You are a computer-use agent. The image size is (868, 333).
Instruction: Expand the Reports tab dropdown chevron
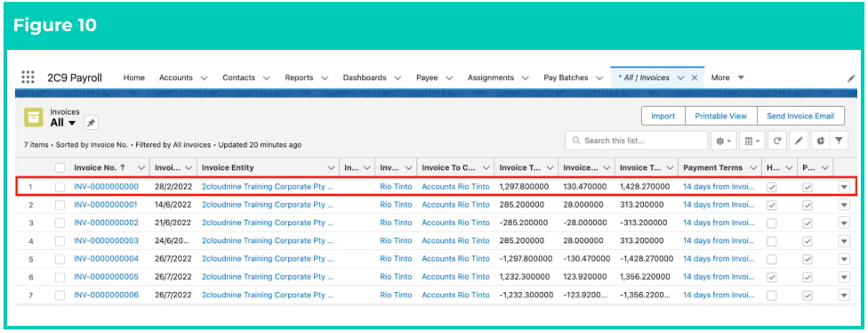click(x=325, y=78)
